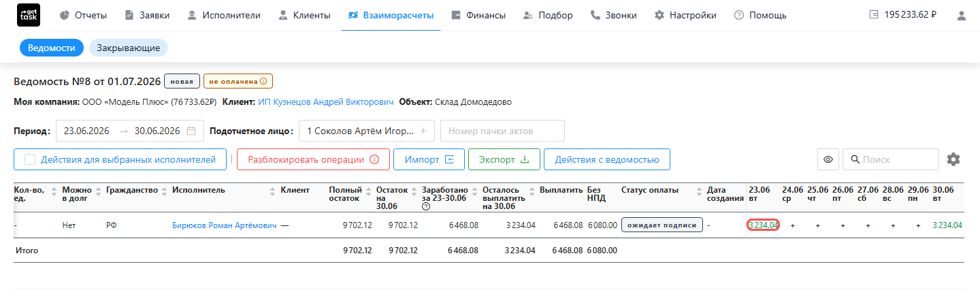The width and height of the screenshot is (980, 303).
Task: Click the новая status badge
Action: pos(182,82)
